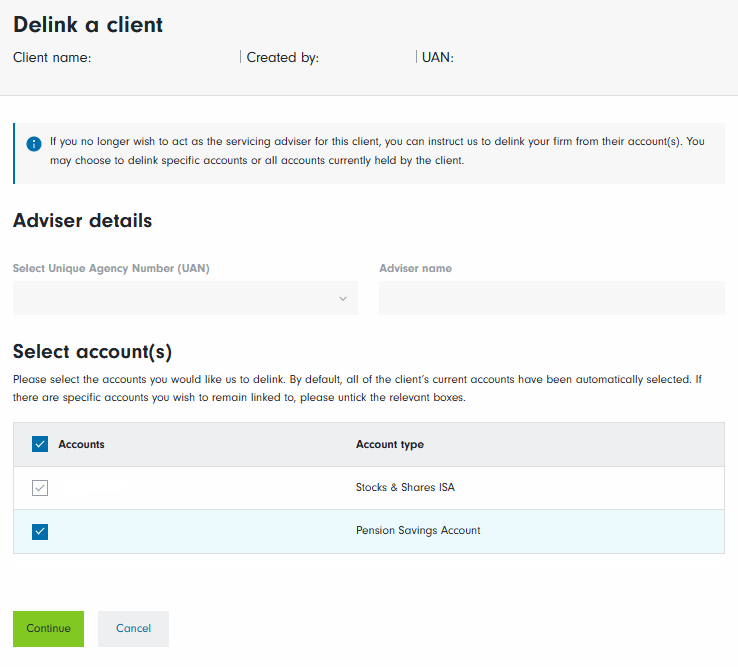Click the chevron arrow in the UAN field
The height and width of the screenshot is (667, 738).
pyautogui.click(x=343, y=299)
